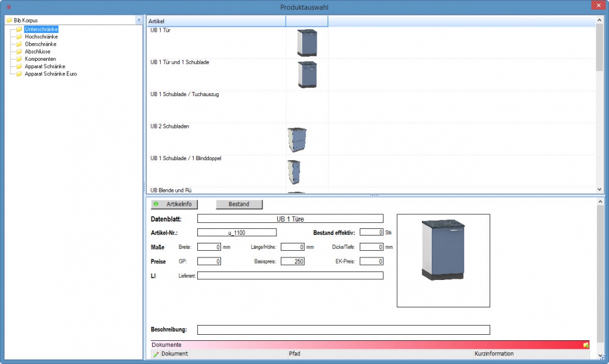Click the Lieferant input field
Image resolution: width=609 pixels, height=364 pixels.
[x=290, y=276]
